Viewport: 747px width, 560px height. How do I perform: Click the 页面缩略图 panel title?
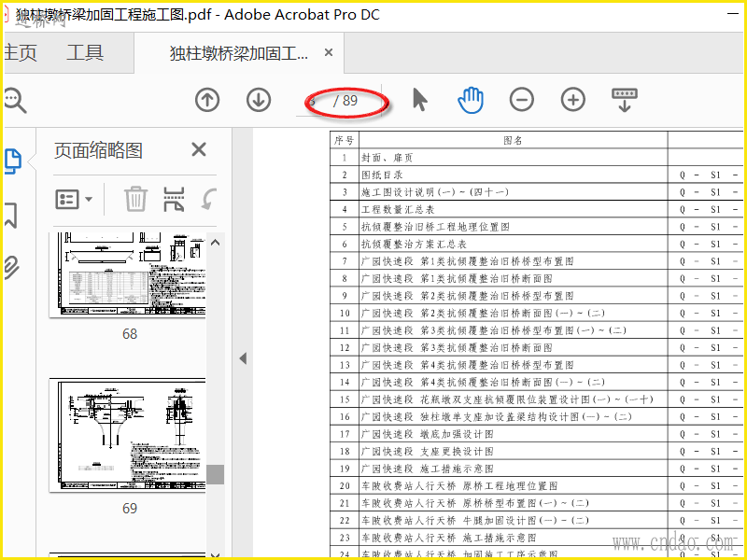98,150
